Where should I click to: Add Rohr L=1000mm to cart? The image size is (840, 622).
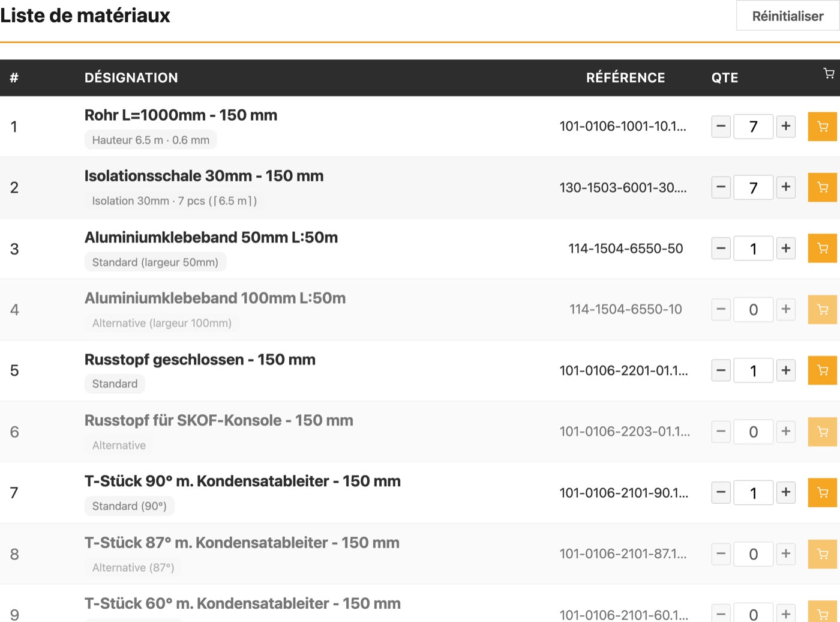point(823,127)
